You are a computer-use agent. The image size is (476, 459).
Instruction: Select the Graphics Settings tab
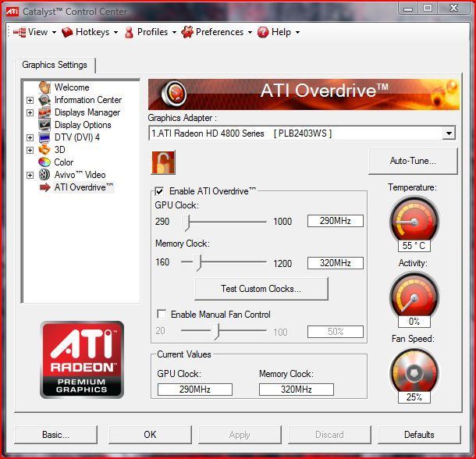[55, 65]
